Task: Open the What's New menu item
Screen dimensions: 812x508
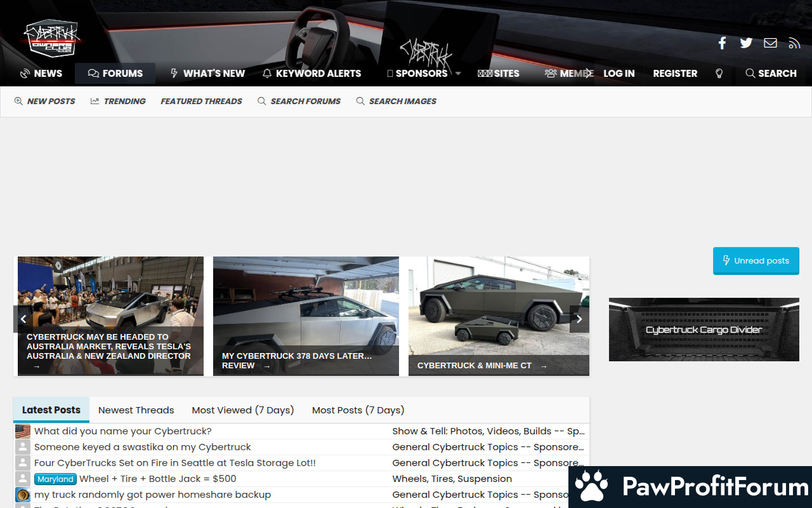Action: coord(207,74)
